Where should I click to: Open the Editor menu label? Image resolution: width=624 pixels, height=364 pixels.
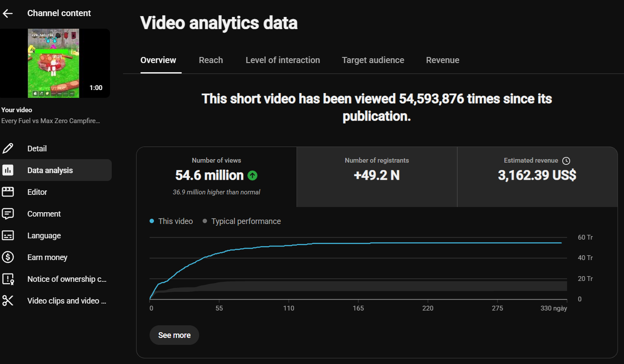[37, 192]
